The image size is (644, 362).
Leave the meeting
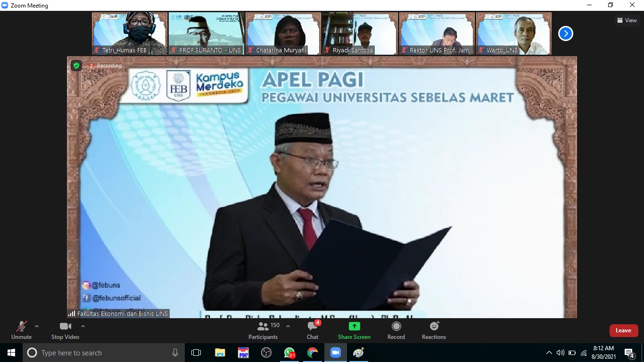(x=623, y=330)
